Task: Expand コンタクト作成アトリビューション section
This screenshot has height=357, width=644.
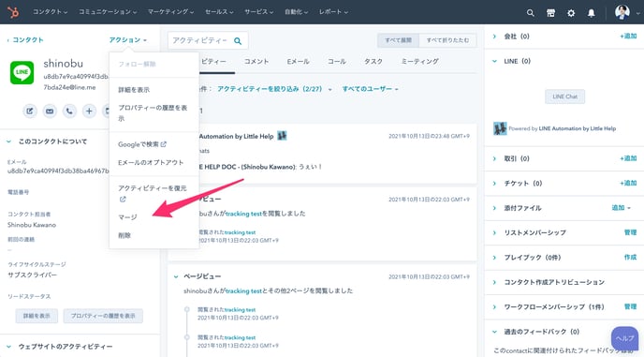Action: 494,282
